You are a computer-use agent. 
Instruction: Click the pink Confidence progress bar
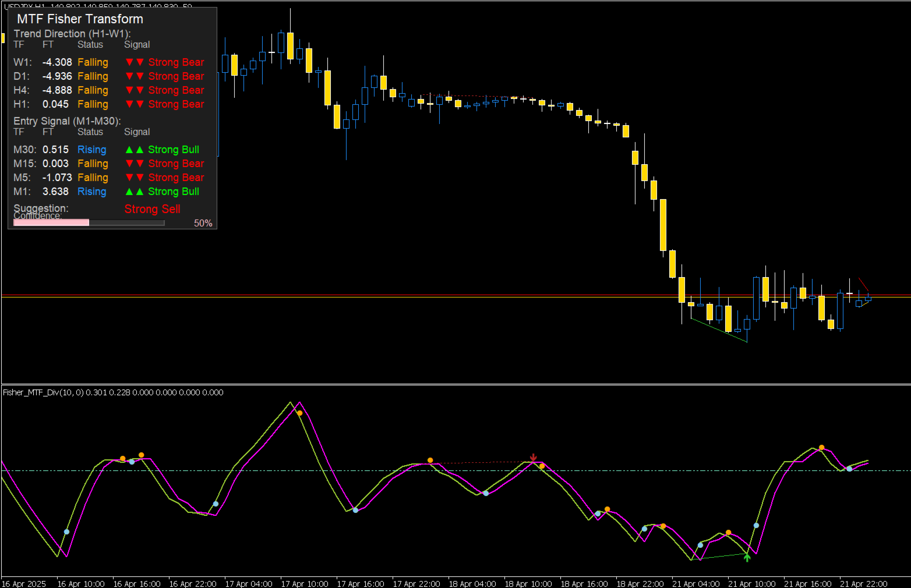coord(51,222)
